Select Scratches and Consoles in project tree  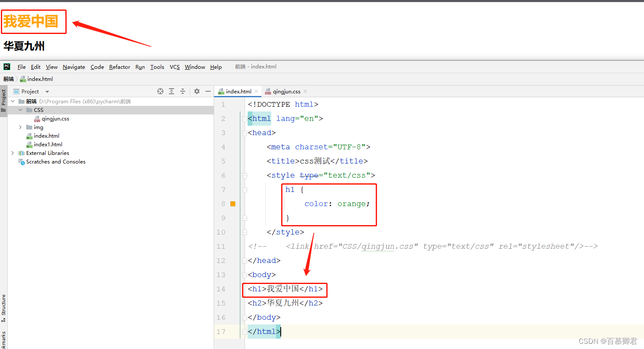click(x=55, y=162)
